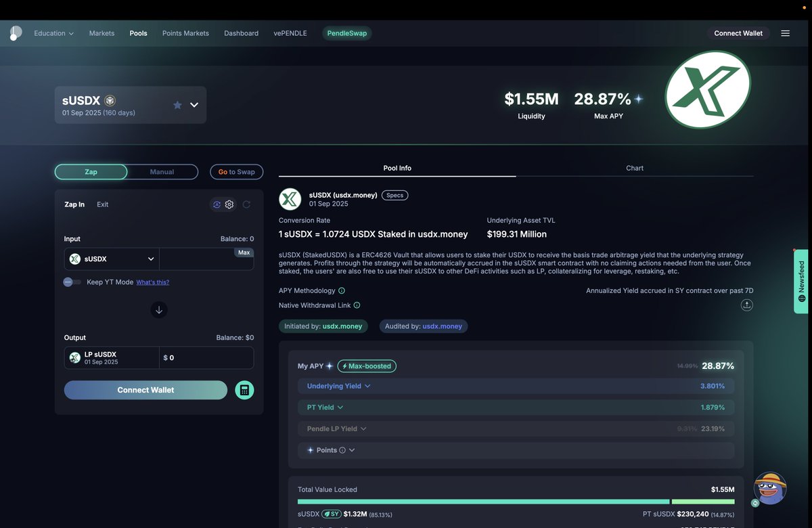
Task: Click the large green X logo in header
Action: pyautogui.click(x=708, y=89)
